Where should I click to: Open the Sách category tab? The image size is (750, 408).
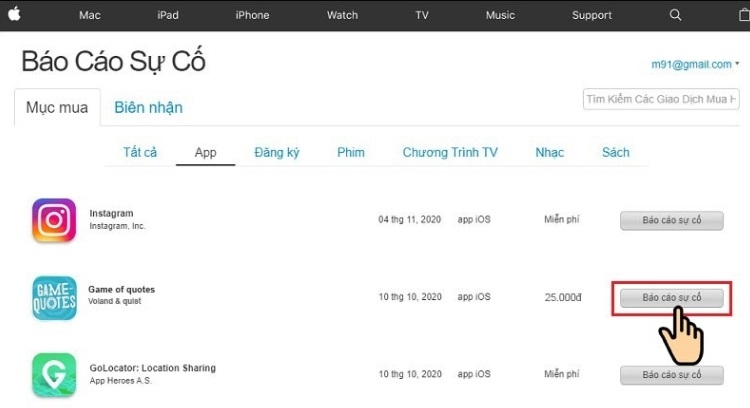pos(616,152)
